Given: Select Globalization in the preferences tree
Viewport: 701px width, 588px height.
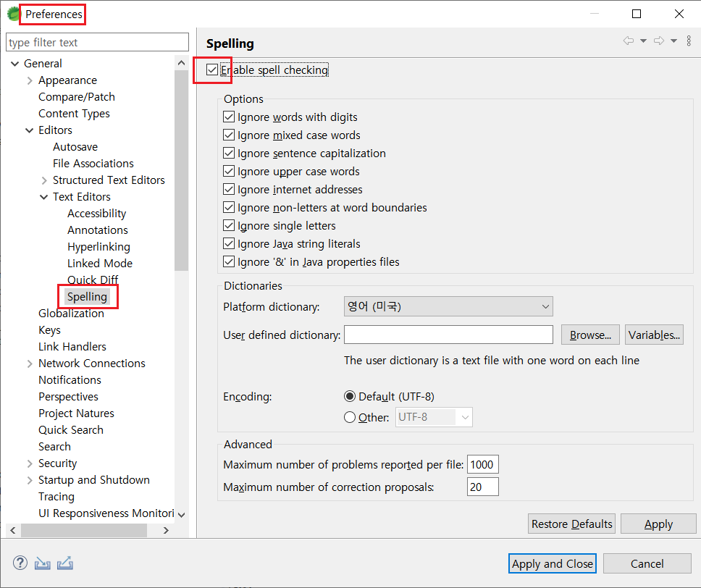Looking at the screenshot, I should [x=71, y=313].
